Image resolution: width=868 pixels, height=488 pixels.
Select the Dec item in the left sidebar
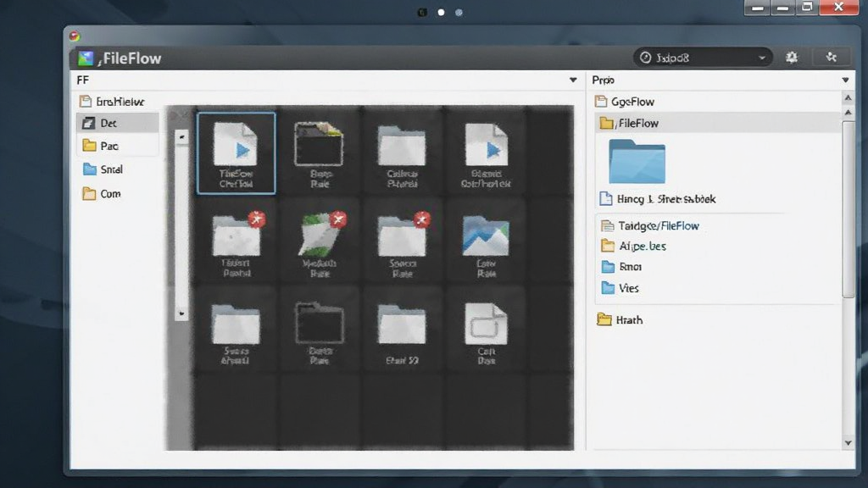tap(117, 123)
